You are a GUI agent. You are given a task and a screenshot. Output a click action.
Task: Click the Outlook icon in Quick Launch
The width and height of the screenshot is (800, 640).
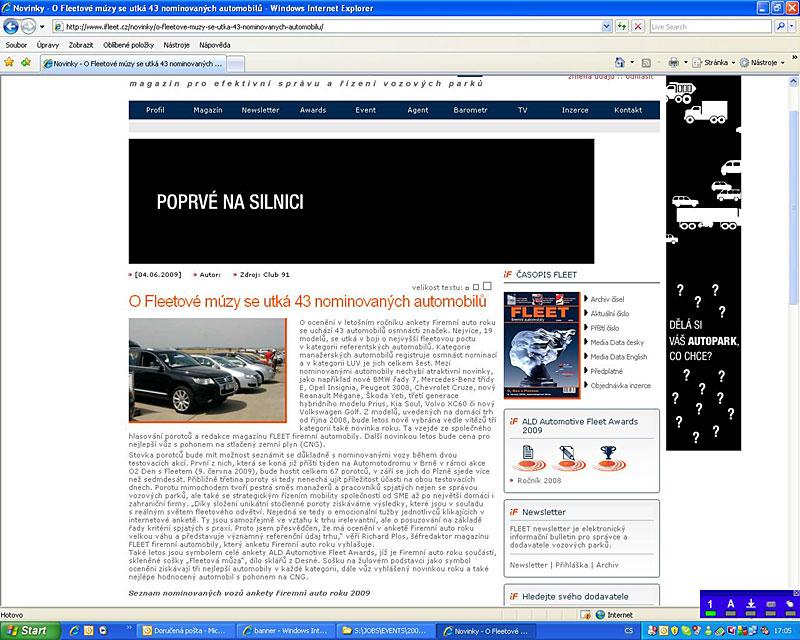(88, 631)
